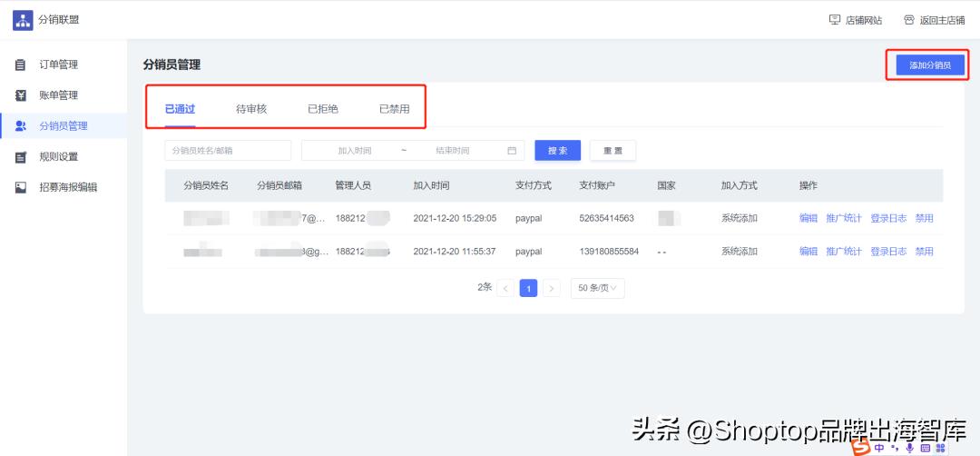Open the 店铺网站 link
This screenshot has height=456, width=980.
point(864,20)
